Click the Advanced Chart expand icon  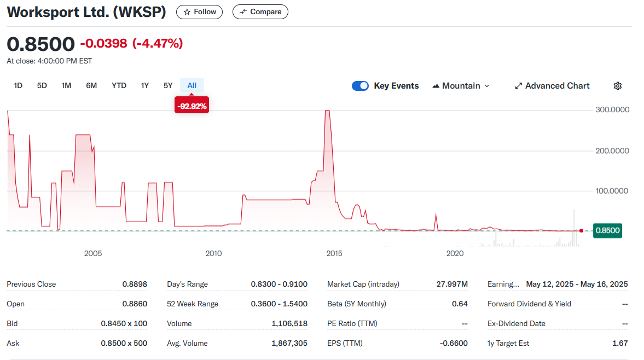pyautogui.click(x=518, y=86)
